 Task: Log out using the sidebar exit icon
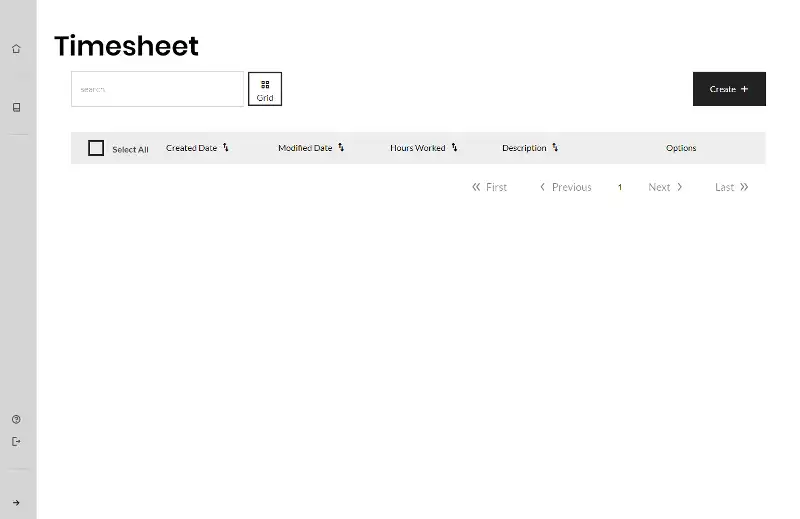[16, 441]
